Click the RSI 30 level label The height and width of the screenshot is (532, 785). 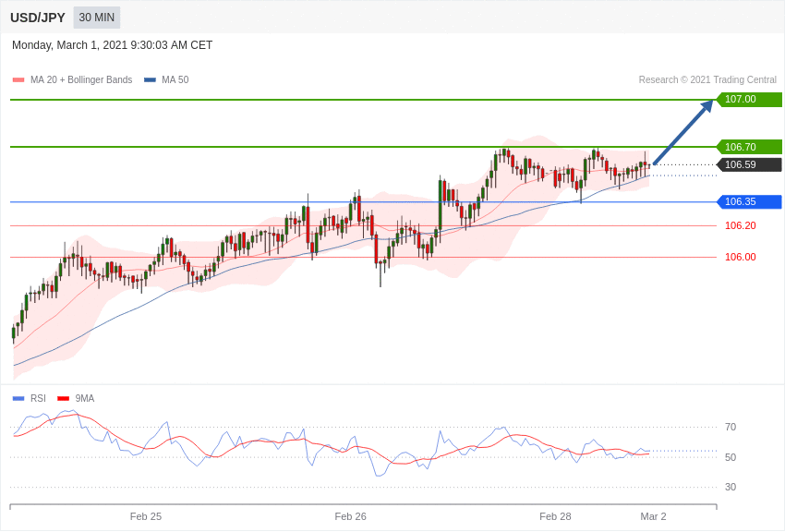731,487
